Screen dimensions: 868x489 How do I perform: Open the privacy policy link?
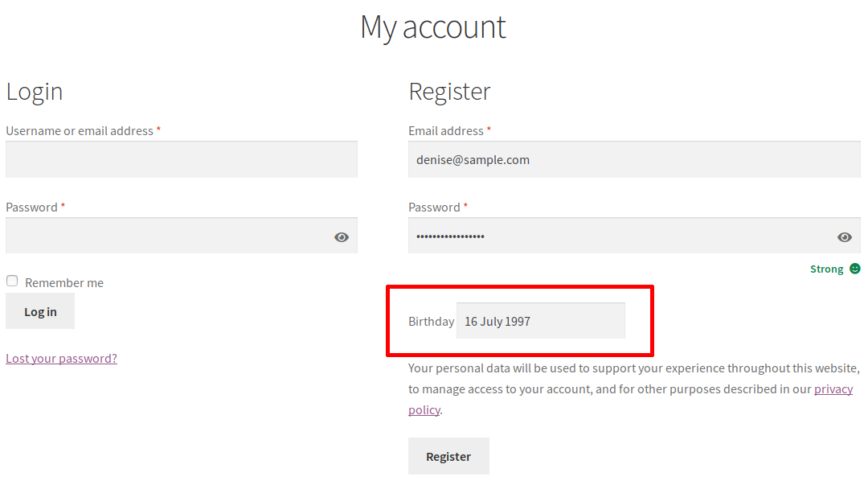pyautogui.click(x=833, y=389)
